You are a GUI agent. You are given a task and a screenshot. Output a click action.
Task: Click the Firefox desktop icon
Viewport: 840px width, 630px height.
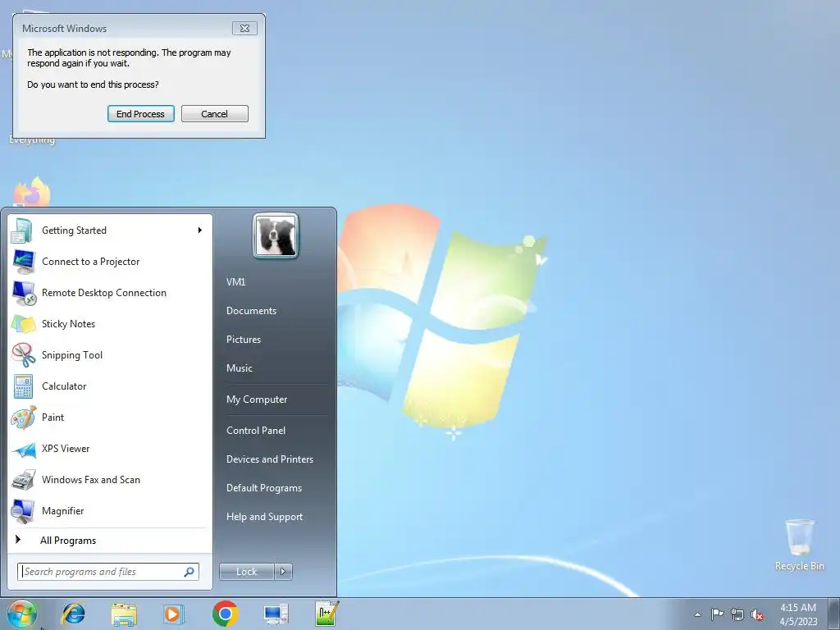click(32, 192)
